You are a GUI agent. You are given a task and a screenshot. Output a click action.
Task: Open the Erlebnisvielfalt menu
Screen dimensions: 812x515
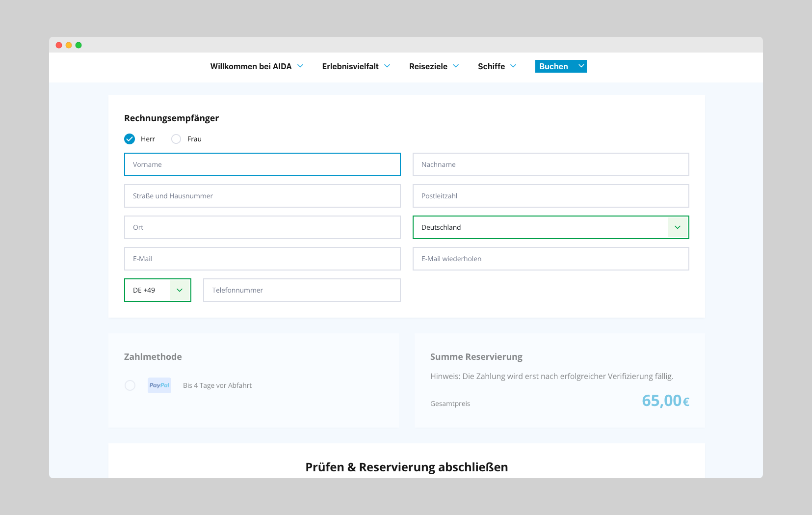click(x=350, y=66)
